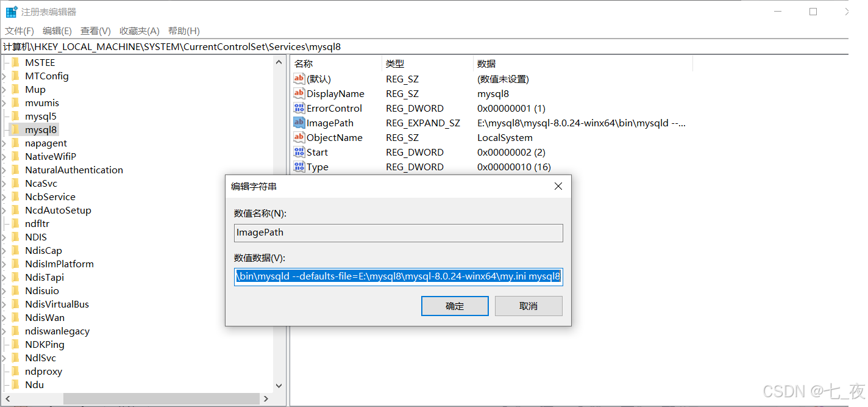This screenshot has height=407, width=868.
Task: Click the ErrorControl DWORD value icon
Action: (299, 108)
